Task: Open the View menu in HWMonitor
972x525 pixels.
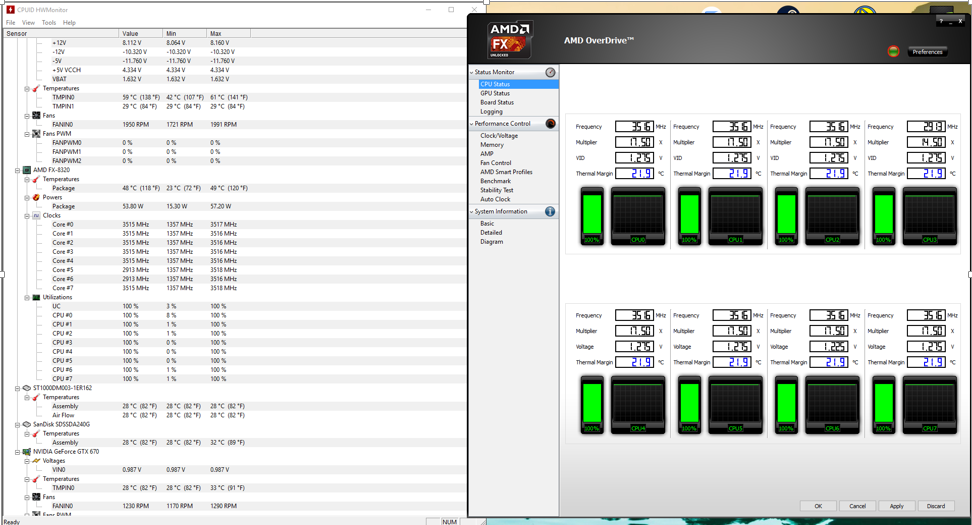Action: [x=29, y=22]
